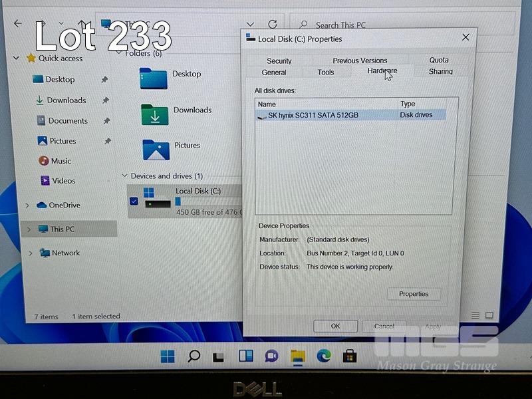Switch to the Previous Versions tab

tap(360, 61)
